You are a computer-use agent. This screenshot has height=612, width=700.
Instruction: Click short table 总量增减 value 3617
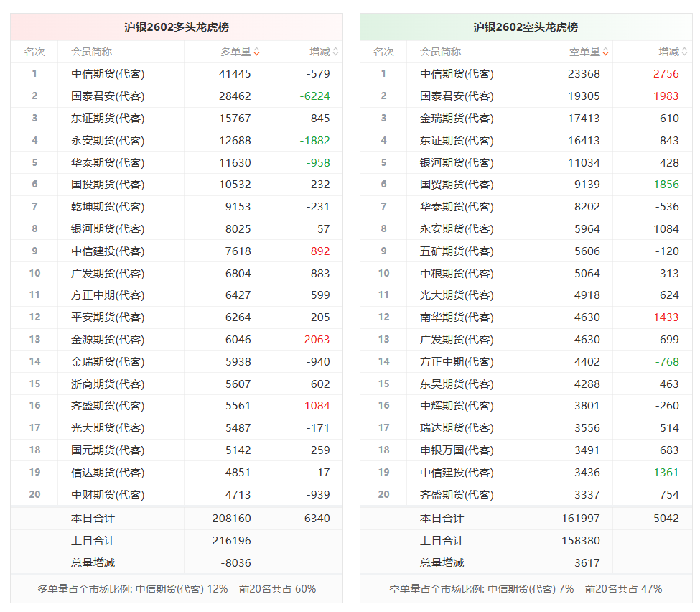point(587,563)
